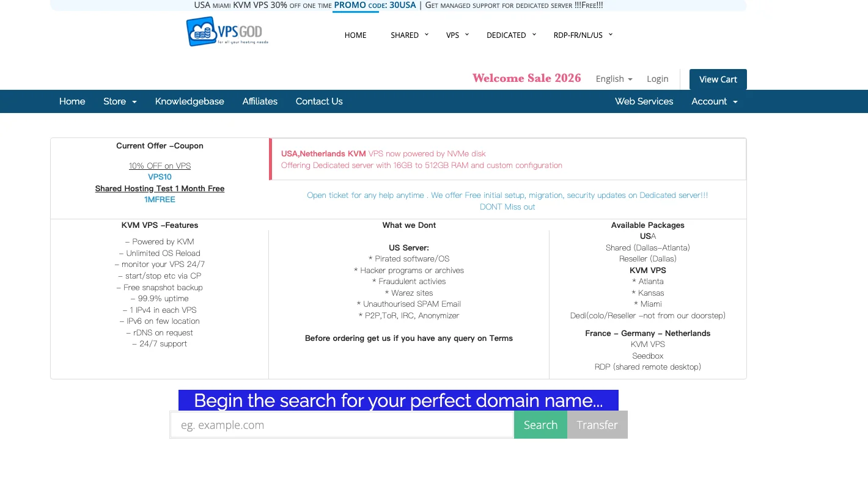The width and height of the screenshot is (868, 479).
Task: Click the DONT Miss out text
Action: pos(507,207)
